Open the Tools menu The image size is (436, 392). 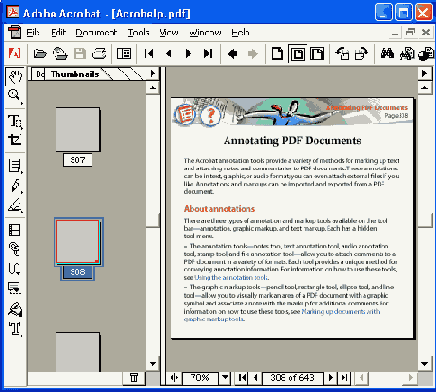[x=139, y=33]
